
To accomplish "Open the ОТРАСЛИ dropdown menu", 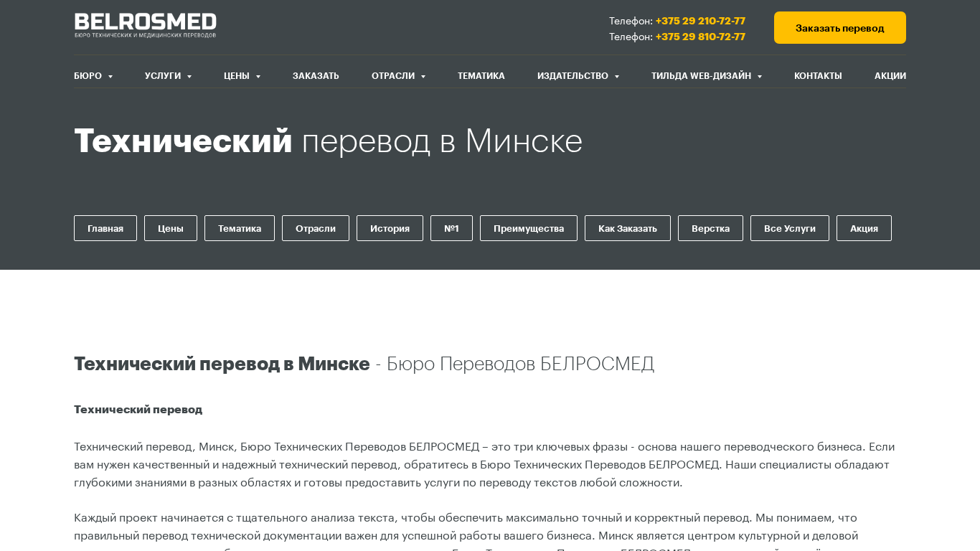I will (x=399, y=76).
